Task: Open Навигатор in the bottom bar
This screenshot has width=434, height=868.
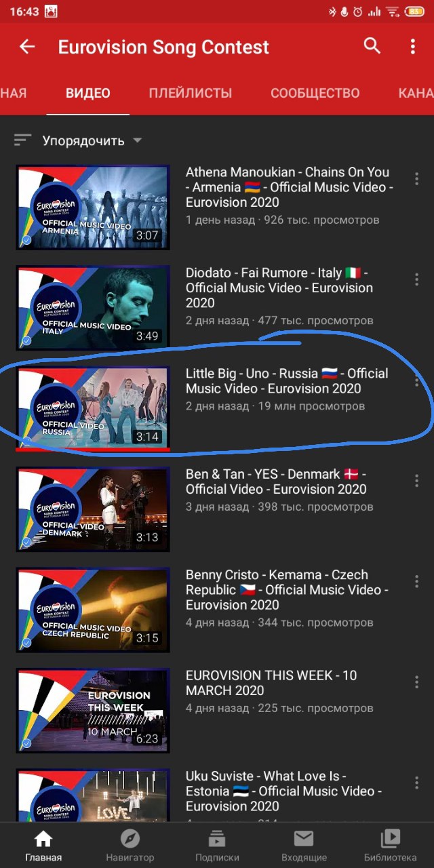Action: pos(130,846)
